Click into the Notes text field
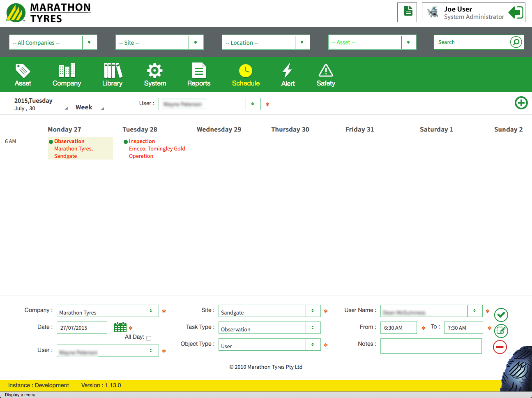 [x=431, y=346]
